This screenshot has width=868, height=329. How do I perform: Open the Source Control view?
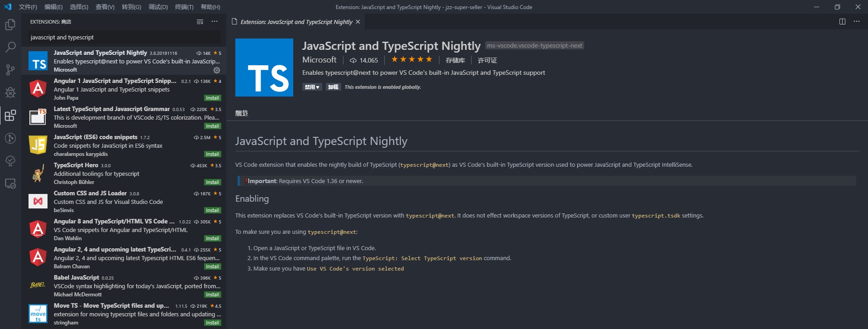(x=10, y=70)
